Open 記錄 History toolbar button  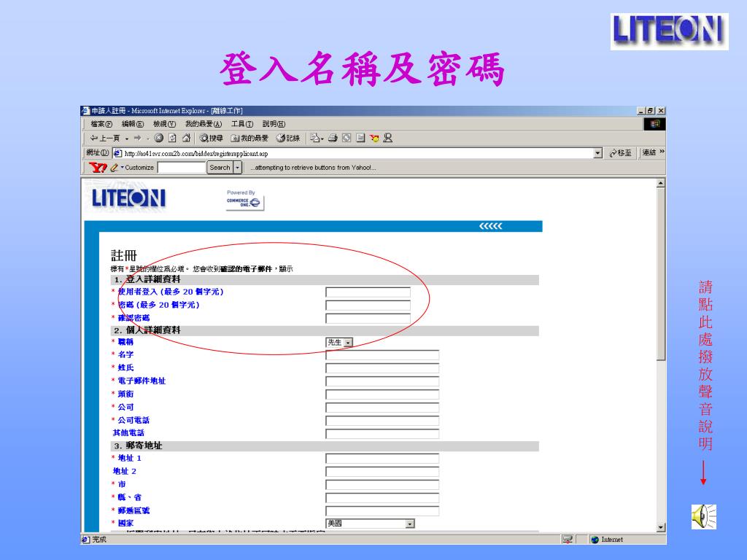(x=288, y=138)
